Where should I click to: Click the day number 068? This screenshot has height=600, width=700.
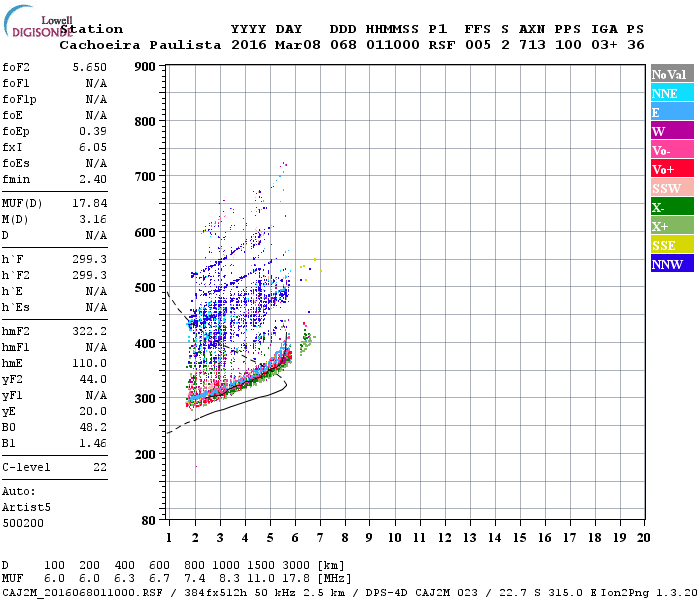pyautogui.click(x=343, y=45)
